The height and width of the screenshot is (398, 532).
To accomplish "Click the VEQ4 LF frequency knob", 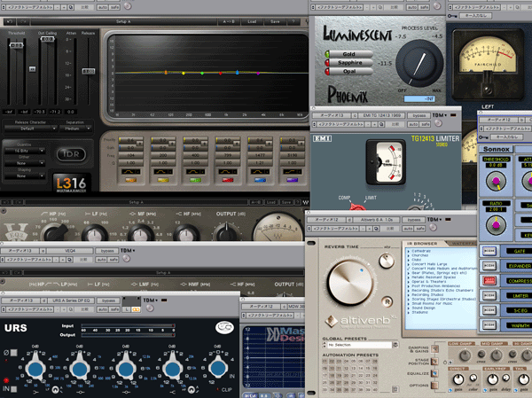I will [95, 233].
